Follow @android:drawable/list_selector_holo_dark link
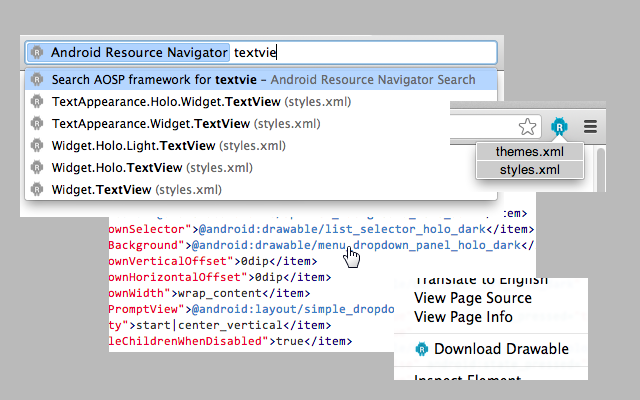Screen dimensions: 640x400 click(342, 229)
